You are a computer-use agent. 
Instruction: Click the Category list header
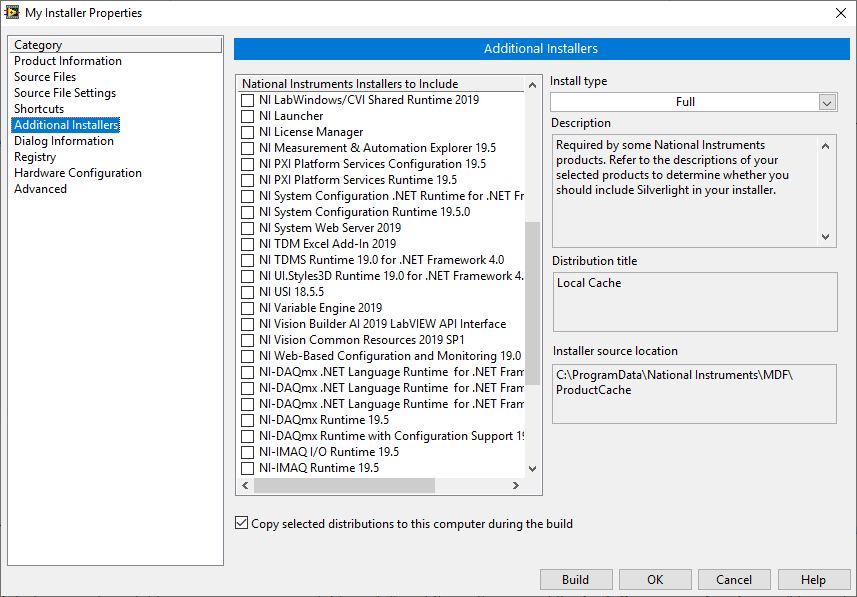(x=116, y=45)
